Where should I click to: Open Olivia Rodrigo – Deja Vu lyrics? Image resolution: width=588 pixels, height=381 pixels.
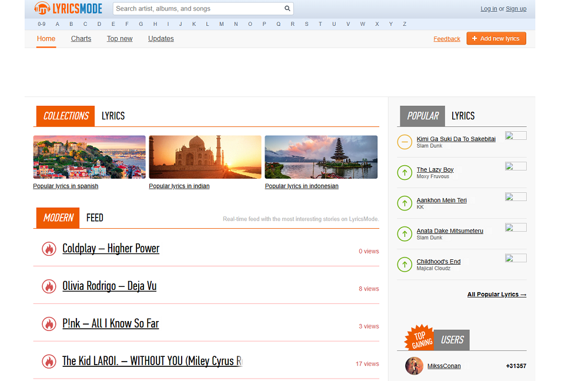(109, 286)
